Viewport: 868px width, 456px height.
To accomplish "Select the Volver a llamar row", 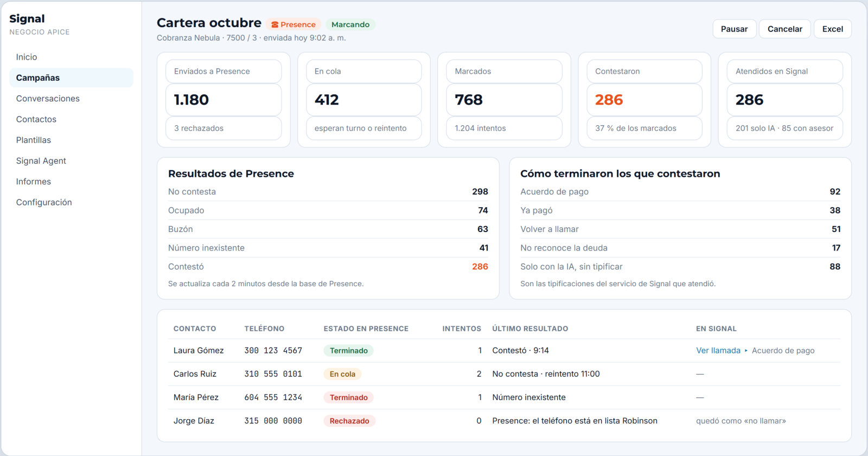I will click(x=680, y=229).
